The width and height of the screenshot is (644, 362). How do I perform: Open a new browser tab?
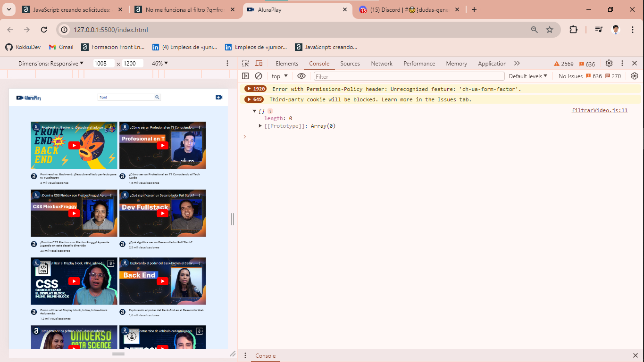[x=474, y=9]
